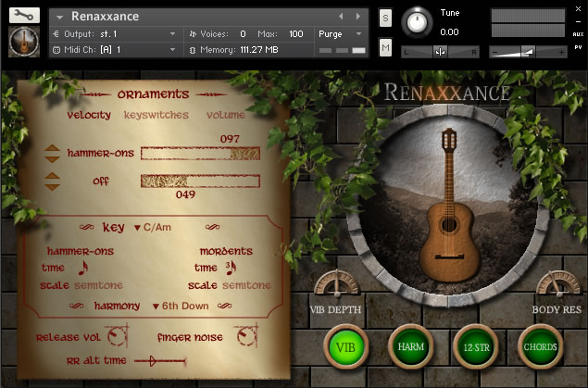
Task: Click the 'off' velocity range bar
Action: (x=200, y=181)
